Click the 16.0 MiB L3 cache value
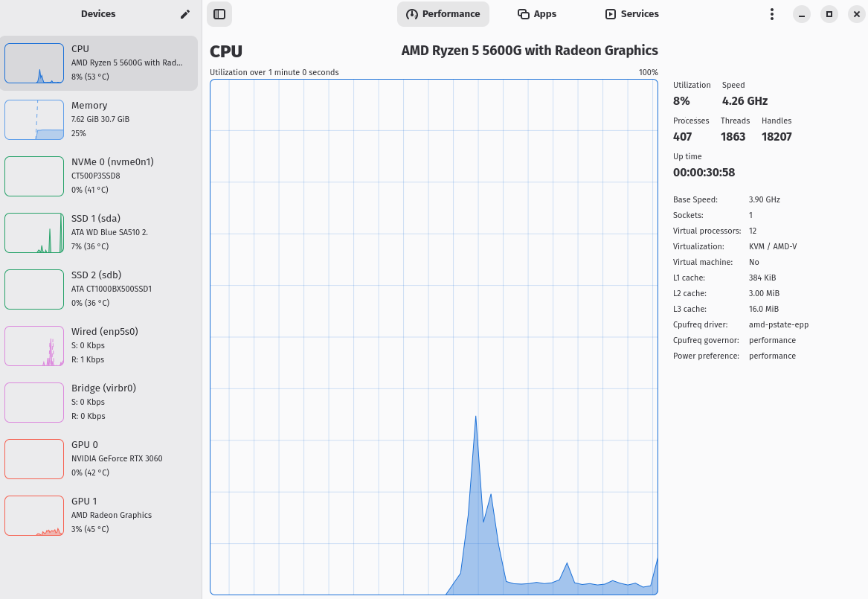868x599 pixels. click(x=764, y=309)
